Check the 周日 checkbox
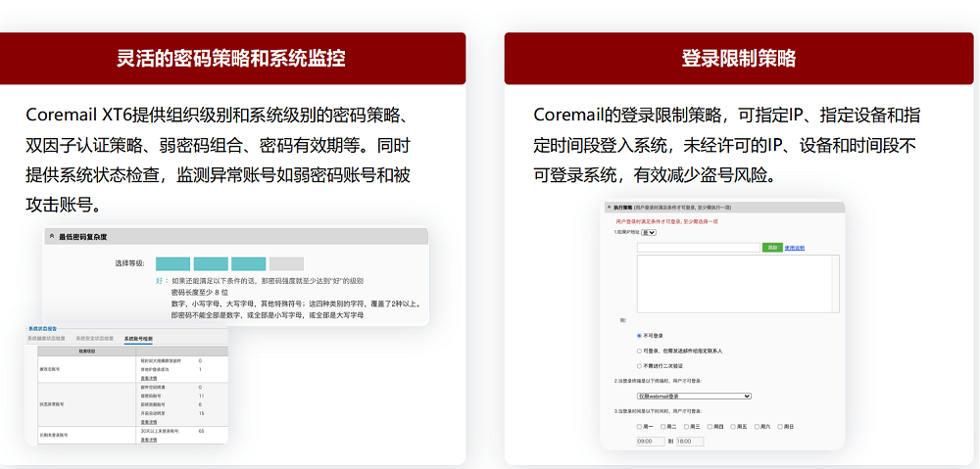 [x=780, y=427]
